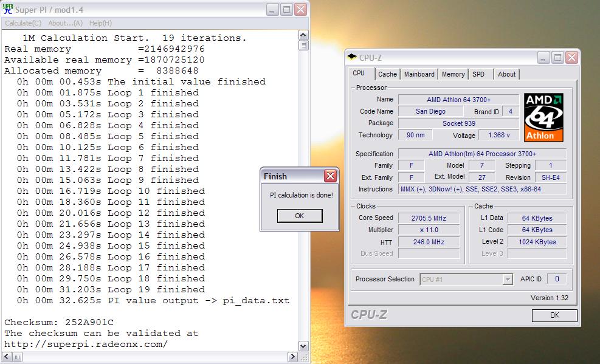Click the 'The initial value finished' line
Viewport: 600px width, 364px height.
[x=141, y=81]
